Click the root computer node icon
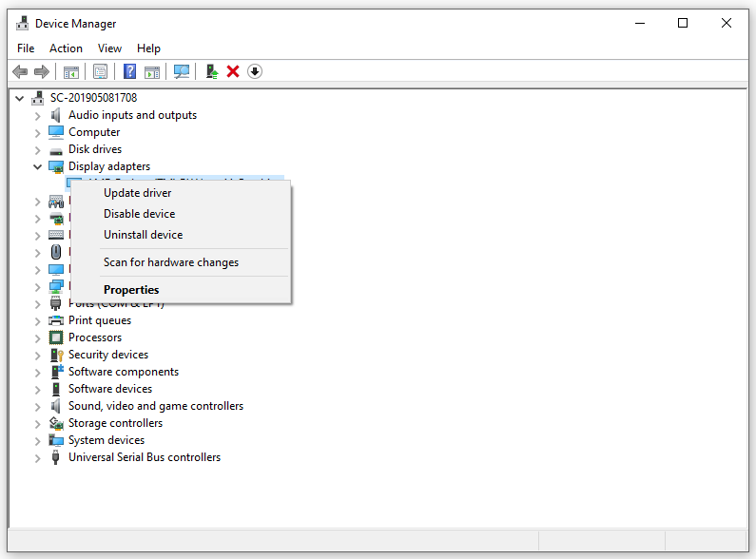 (38, 98)
